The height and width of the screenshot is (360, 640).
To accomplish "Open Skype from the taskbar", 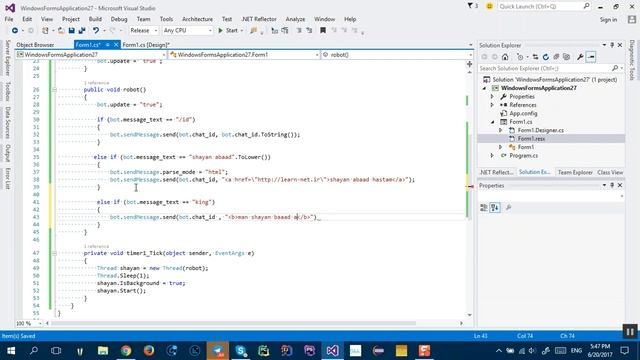I will coord(241,351).
